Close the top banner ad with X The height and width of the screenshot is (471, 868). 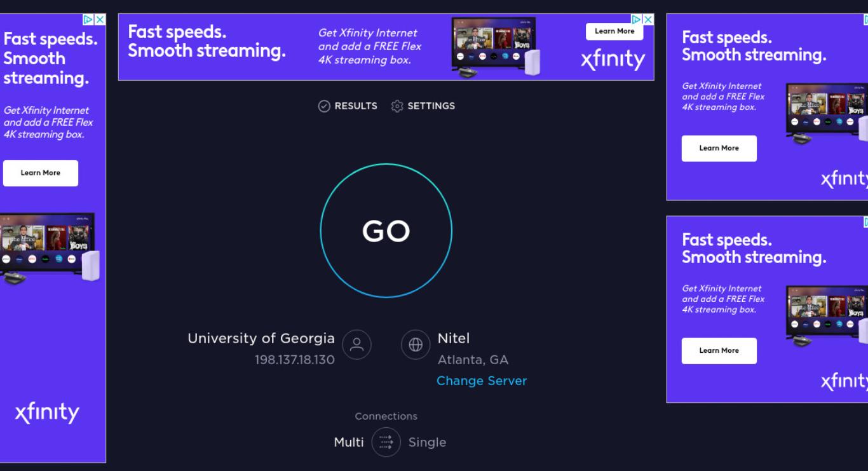pos(648,20)
